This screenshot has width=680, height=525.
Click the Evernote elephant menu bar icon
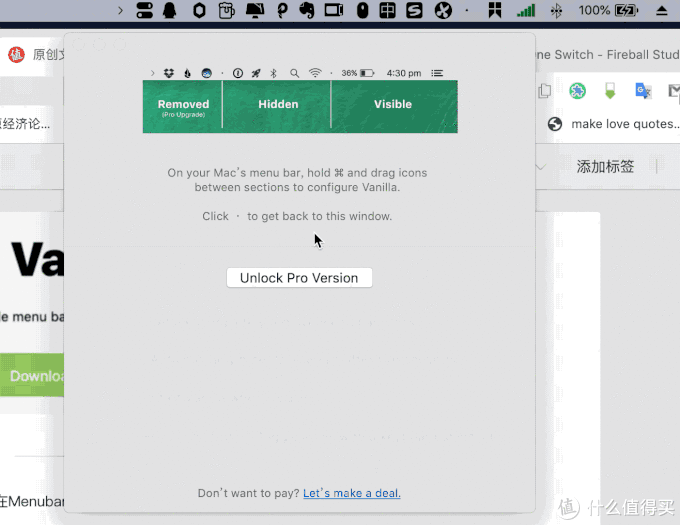(308, 11)
